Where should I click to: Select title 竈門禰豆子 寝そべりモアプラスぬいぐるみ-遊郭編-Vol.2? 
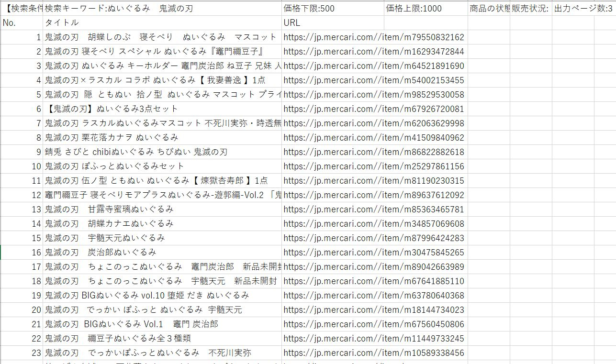(162, 195)
